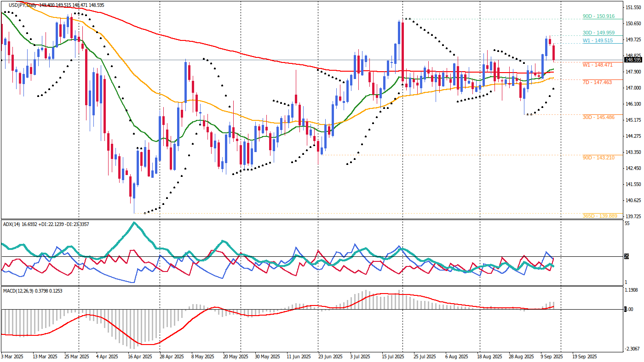Click the 11 Jun 2025 date label

pos(299,356)
